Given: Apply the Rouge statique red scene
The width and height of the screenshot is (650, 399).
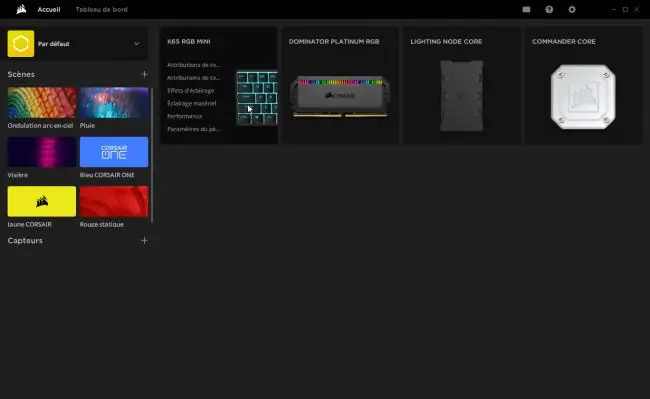Looking at the screenshot, I should (x=114, y=201).
